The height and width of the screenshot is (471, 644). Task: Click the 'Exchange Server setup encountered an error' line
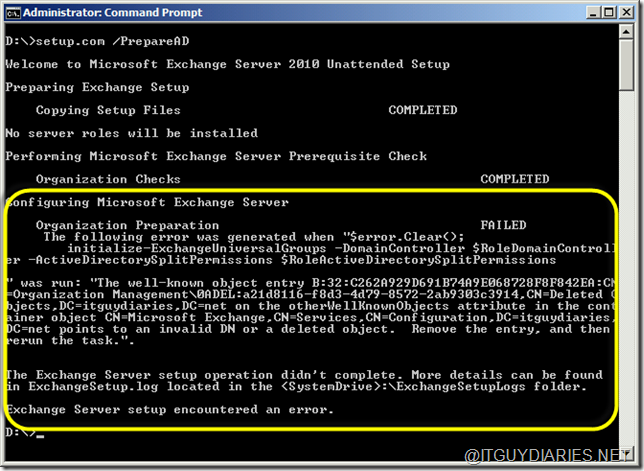(x=167, y=409)
